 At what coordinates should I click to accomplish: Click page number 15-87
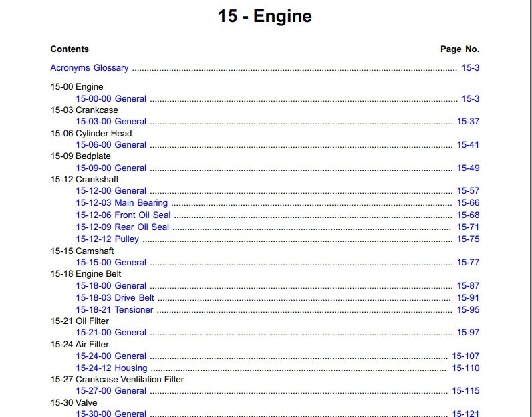(469, 286)
